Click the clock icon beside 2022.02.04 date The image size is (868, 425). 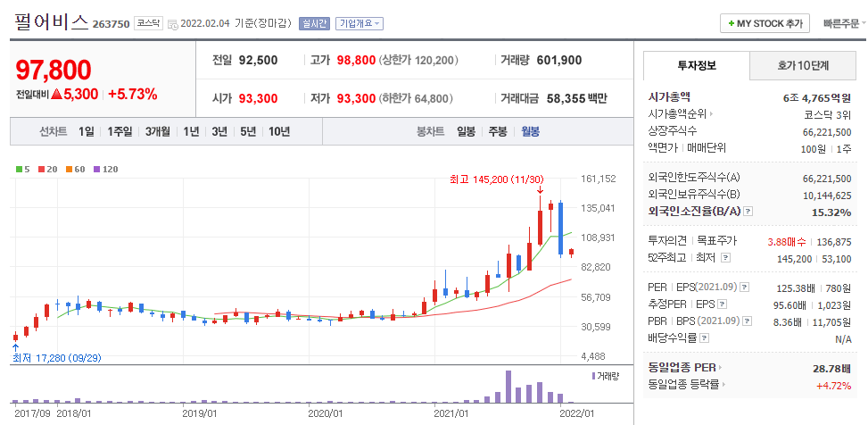click(x=173, y=24)
